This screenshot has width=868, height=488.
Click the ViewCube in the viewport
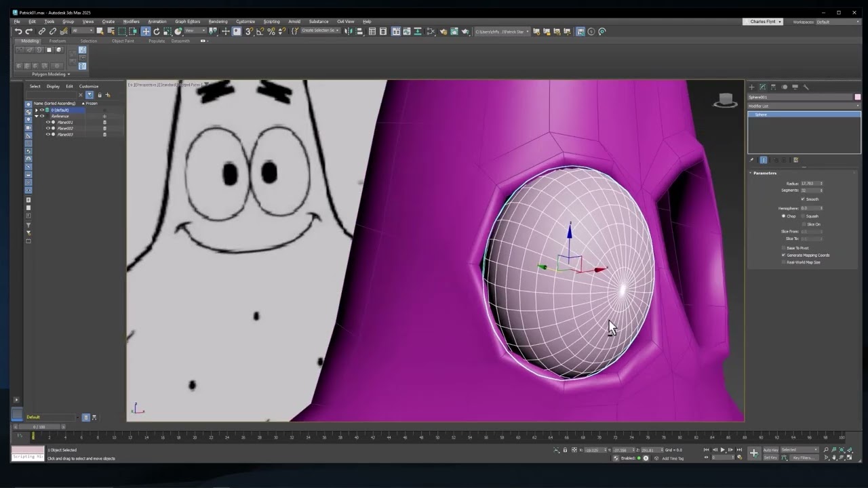pos(725,100)
